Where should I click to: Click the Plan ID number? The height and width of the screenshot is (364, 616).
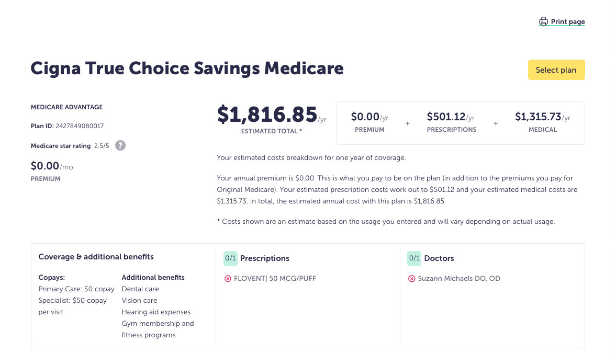pos(80,126)
